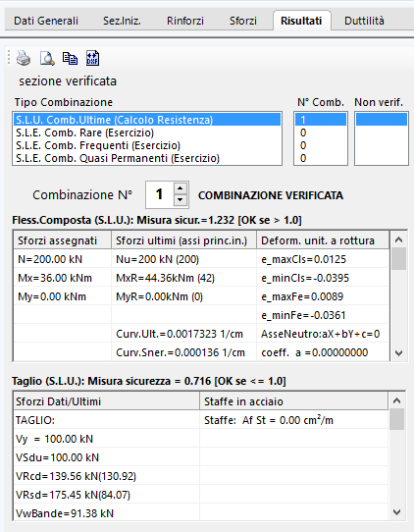Image resolution: width=414 pixels, height=532 pixels.
Task: Click the Vy = 100.00 kN row
Action: point(107,439)
